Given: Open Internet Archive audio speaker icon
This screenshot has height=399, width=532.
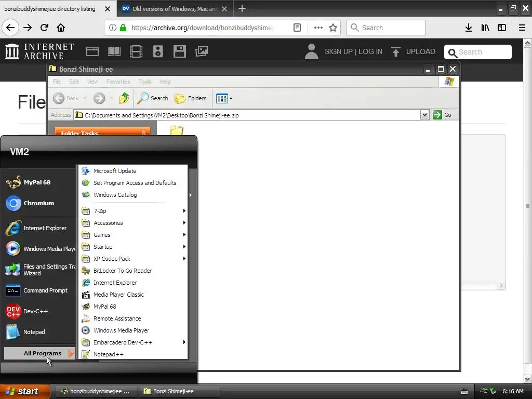Looking at the screenshot, I should (158, 51).
